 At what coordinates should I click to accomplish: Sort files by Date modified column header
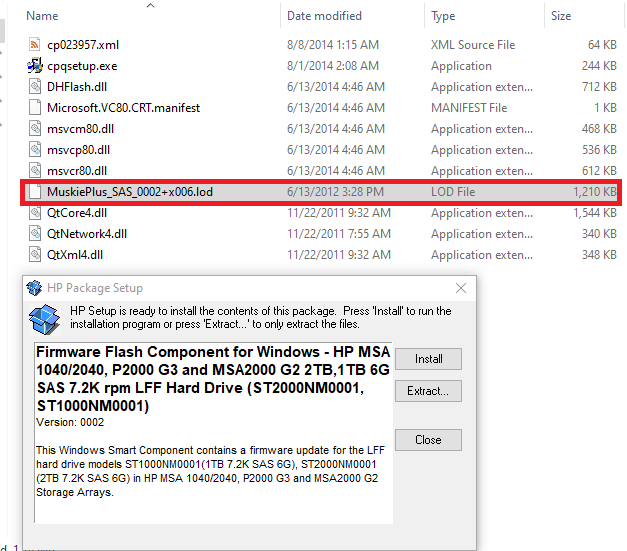pyautogui.click(x=324, y=16)
